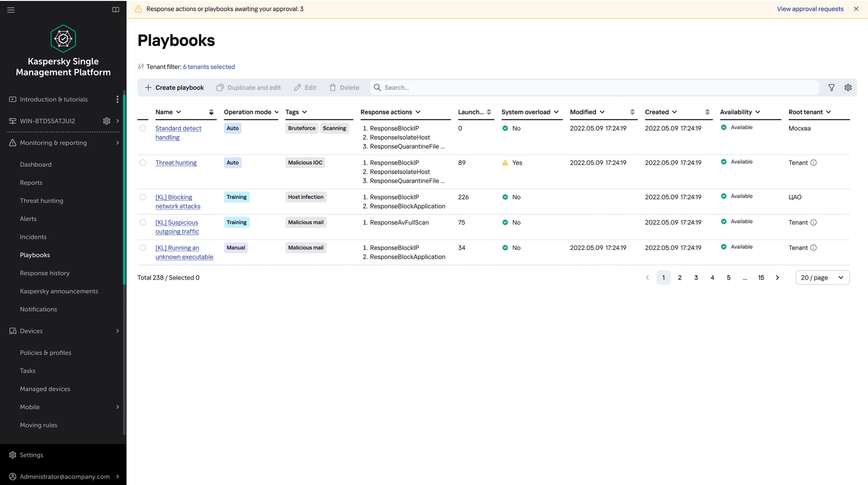Select the Standard detect handling row radio button
This screenshot has width=868, height=485.
(143, 128)
